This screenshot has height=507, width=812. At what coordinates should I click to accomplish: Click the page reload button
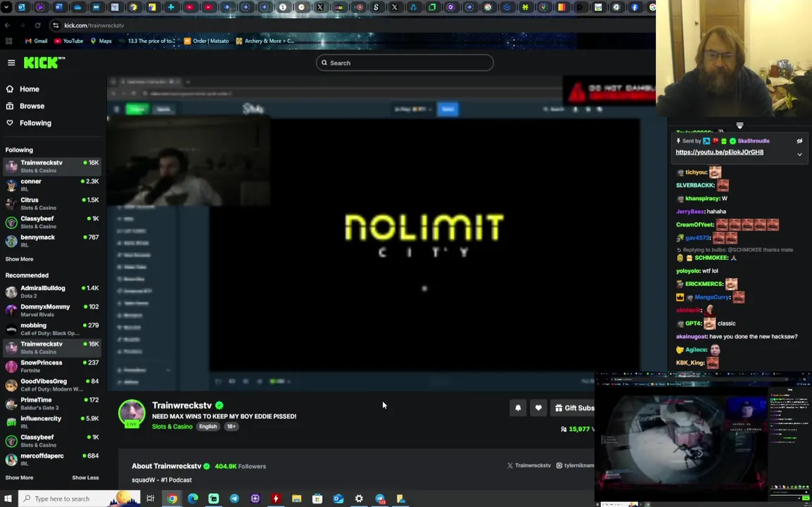pyautogui.click(x=38, y=25)
